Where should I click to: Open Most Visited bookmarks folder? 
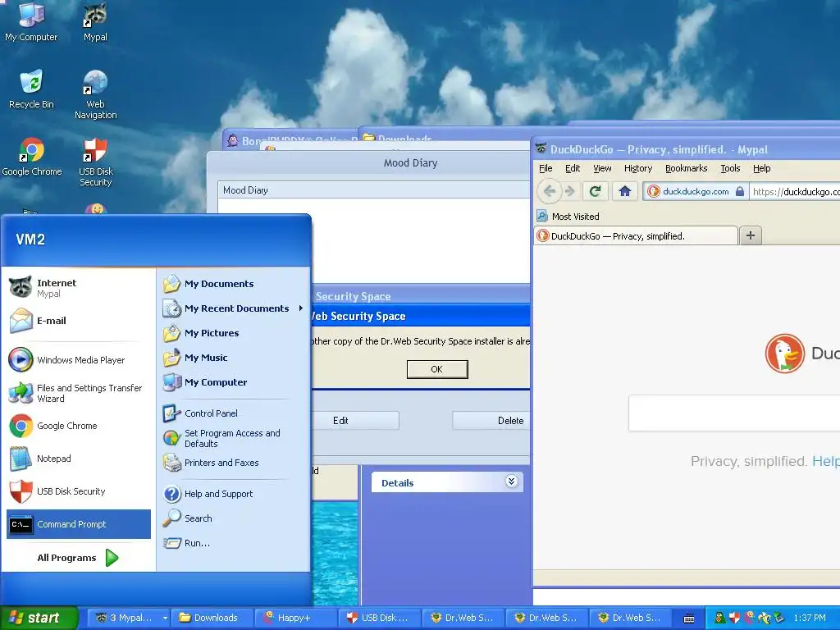[x=568, y=217]
